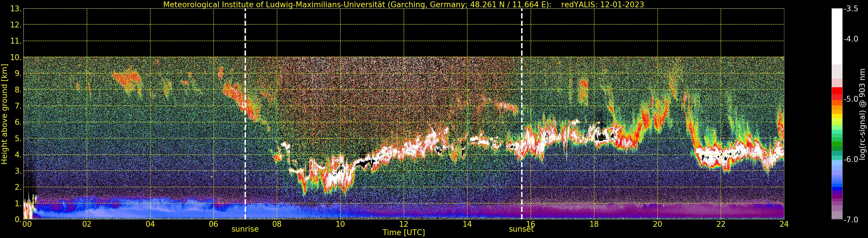Image resolution: width=868 pixels, height=238 pixels.
Task: Click the time axis tick '06'
Action: point(214,224)
